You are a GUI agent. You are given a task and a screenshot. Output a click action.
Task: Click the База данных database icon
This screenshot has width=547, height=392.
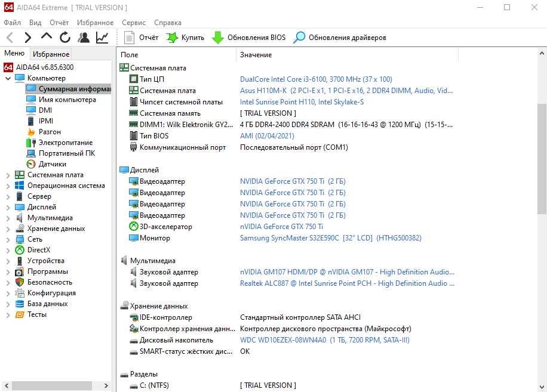20,304
